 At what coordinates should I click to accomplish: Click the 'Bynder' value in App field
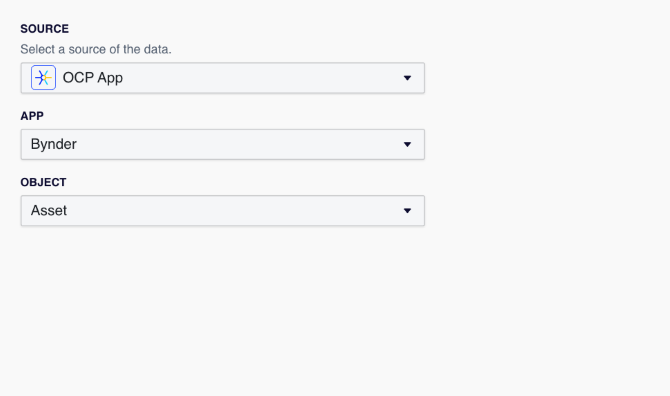[53, 144]
